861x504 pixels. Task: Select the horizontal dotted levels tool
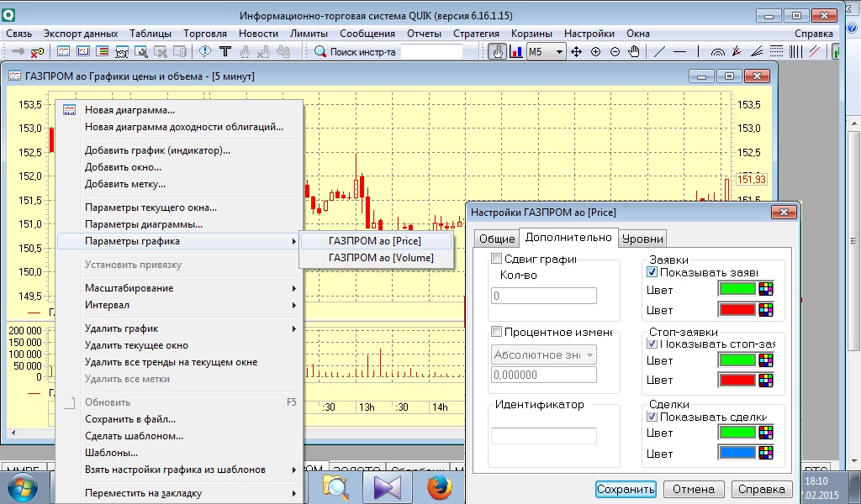point(776,51)
